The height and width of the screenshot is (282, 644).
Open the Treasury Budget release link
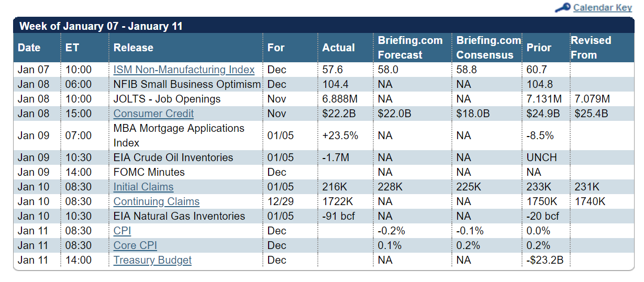click(x=153, y=260)
